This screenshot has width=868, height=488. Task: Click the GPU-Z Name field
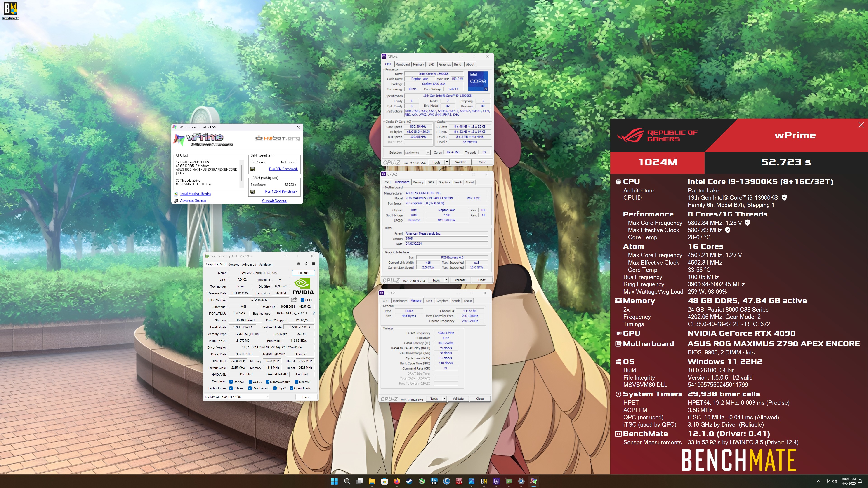(259, 273)
